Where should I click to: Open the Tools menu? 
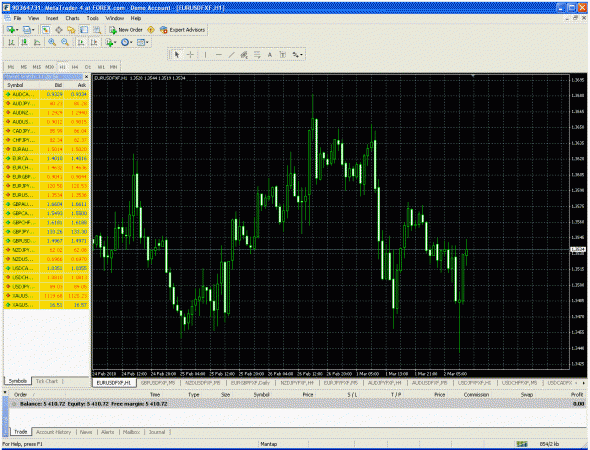coord(93,18)
